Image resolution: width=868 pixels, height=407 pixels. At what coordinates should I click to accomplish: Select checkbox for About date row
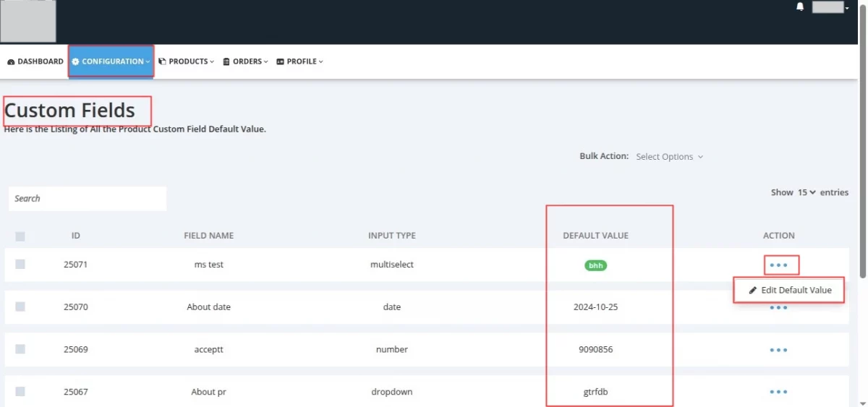coord(20,307)
